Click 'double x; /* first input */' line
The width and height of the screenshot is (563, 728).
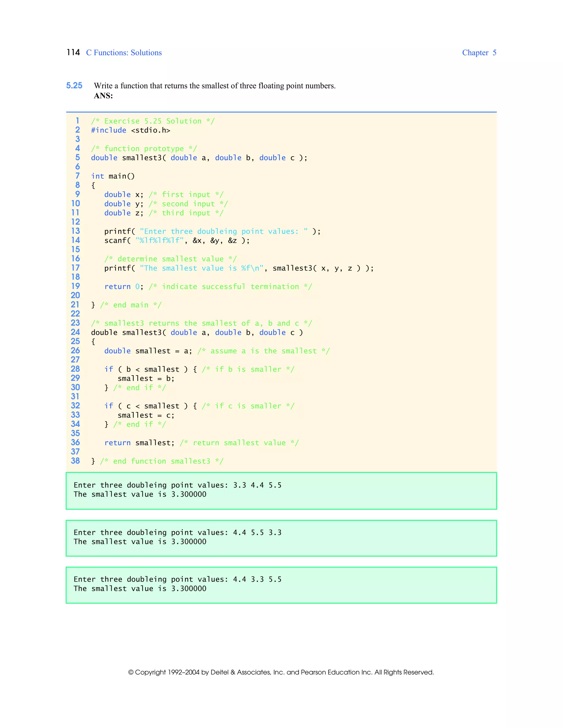coord(164,194)
